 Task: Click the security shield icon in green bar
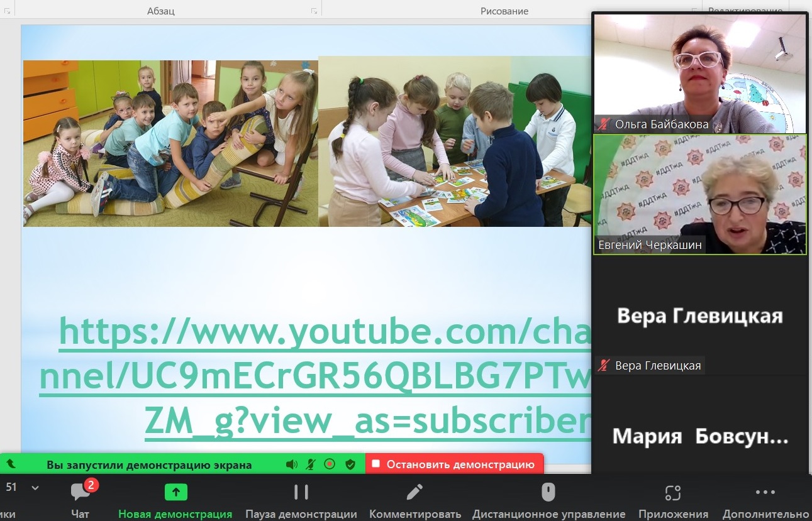pyautogui.click(x=350, y=464)
